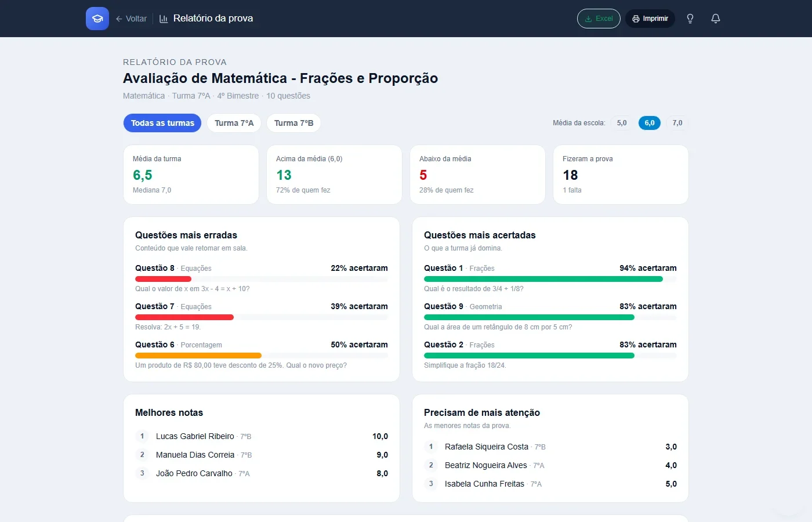Print the report using Imprimir

(650, 19)
